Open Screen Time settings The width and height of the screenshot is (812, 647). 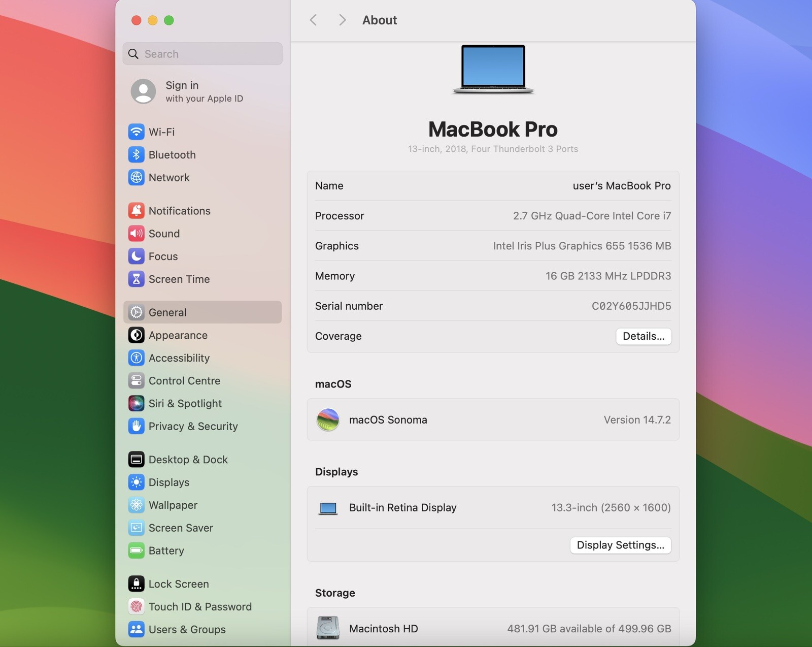click(202, 279)
